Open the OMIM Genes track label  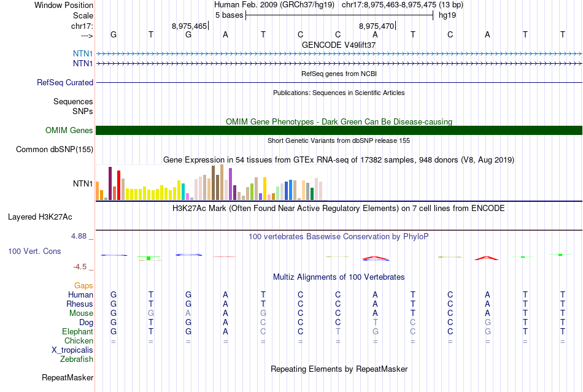pos(69,131)
